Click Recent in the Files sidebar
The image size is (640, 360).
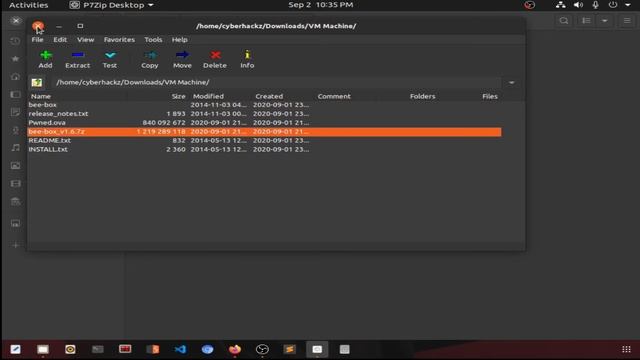pos(15,41)
